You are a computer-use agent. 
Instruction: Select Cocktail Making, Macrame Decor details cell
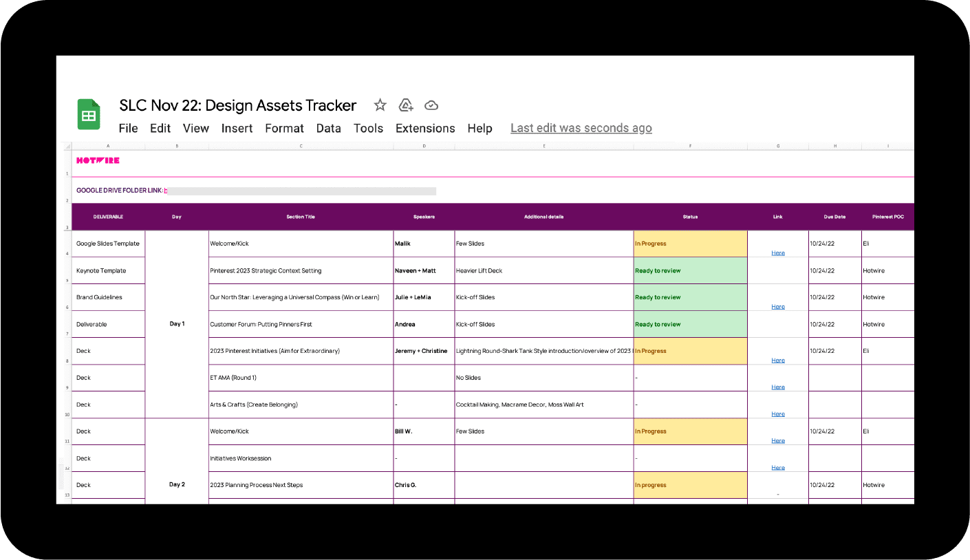(543, 405)
